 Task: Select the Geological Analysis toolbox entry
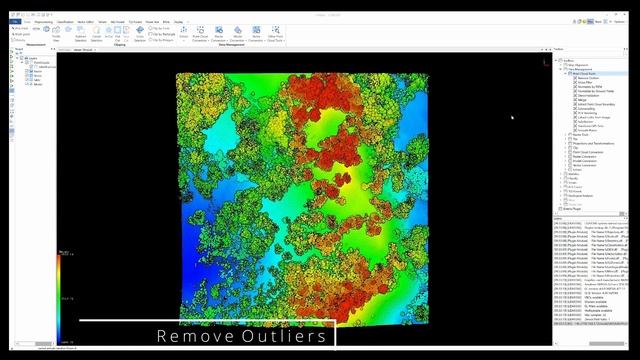(x=580, y=196)
